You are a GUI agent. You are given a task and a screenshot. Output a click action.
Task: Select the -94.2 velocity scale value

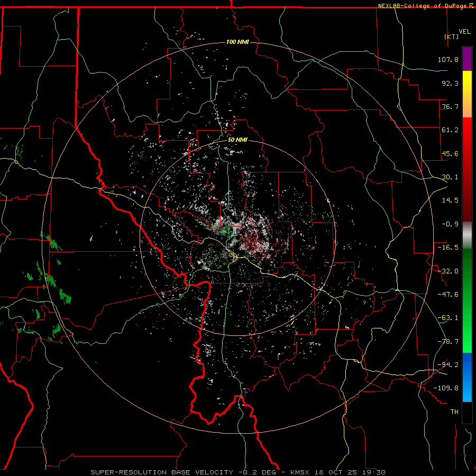coord(448,365)
